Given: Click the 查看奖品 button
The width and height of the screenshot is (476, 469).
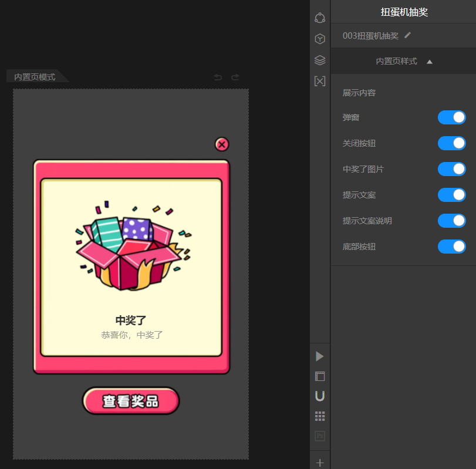Looking at the screenshot, I should [x=131, y=401].
